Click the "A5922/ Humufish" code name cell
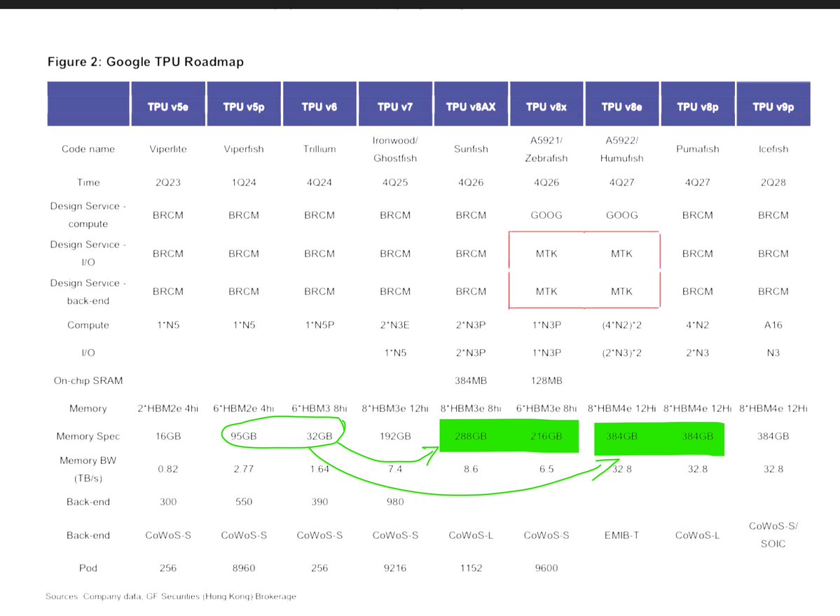The height and width of the screenshot is (616, 840). click(x=622, y=149)
